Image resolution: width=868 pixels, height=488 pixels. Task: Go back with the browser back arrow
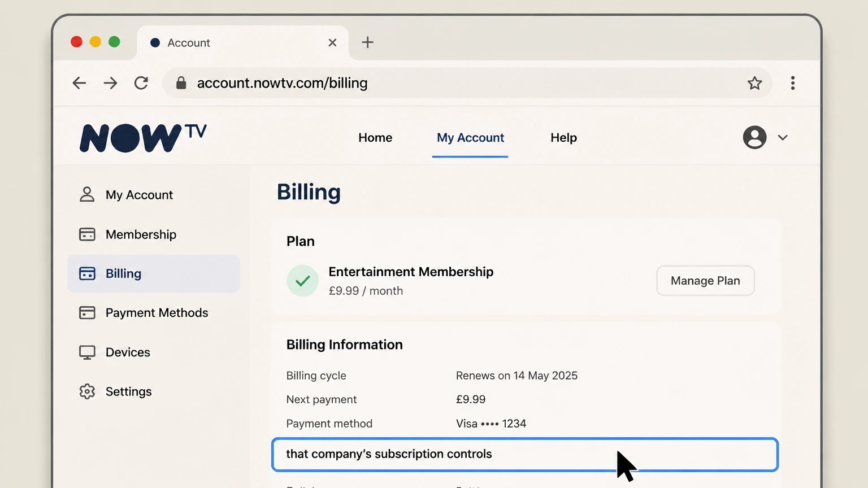point(79,83)
